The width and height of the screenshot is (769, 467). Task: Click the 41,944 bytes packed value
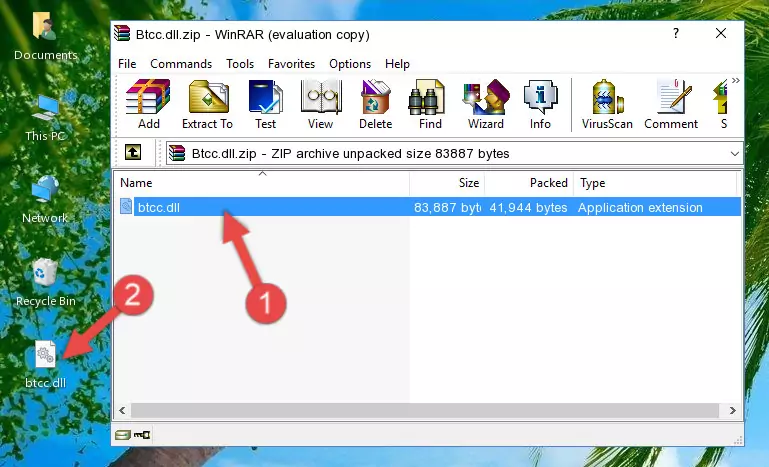click(528, 208)
